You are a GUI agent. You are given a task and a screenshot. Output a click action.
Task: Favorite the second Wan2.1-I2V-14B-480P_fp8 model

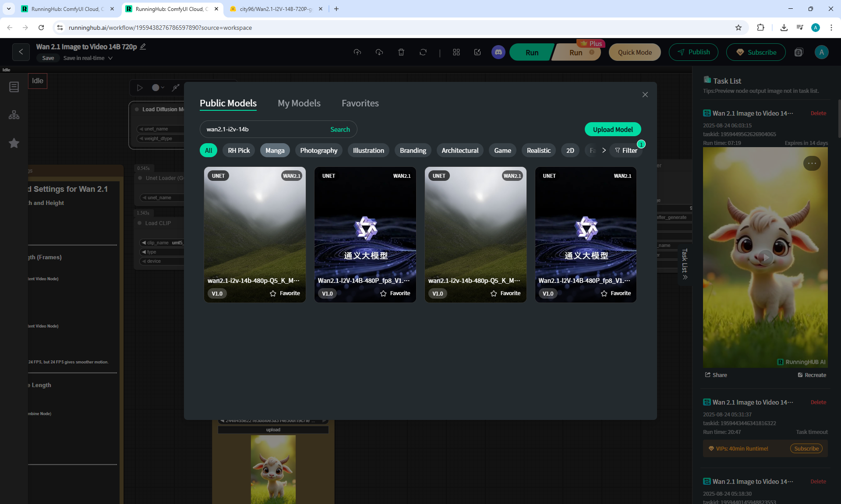615,293
